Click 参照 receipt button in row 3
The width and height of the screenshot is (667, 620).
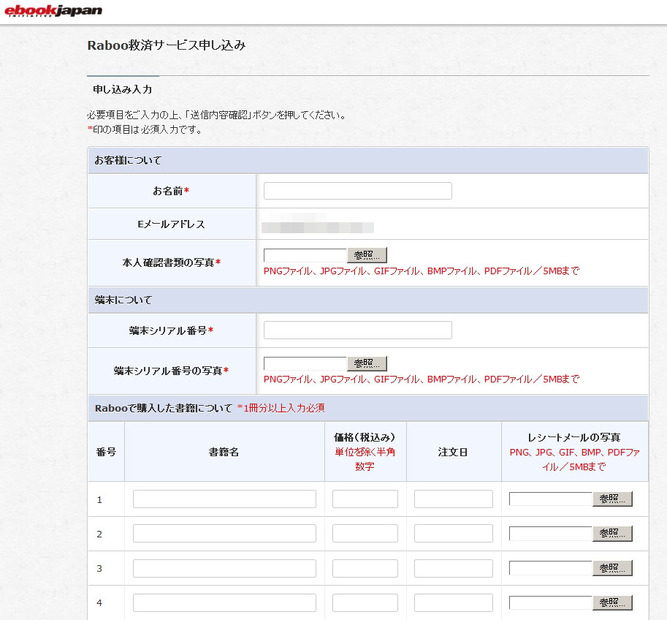click(x=613, y=568)
